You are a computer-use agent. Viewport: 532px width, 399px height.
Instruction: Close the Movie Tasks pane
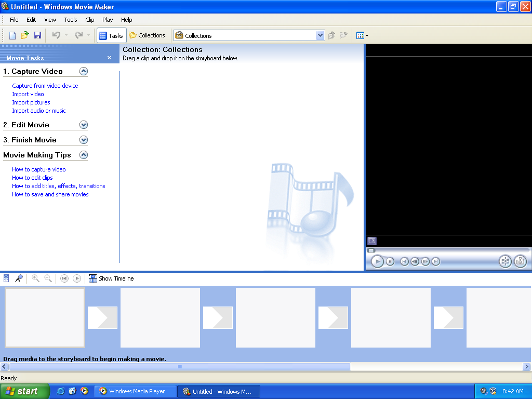[x=109, y=58]
